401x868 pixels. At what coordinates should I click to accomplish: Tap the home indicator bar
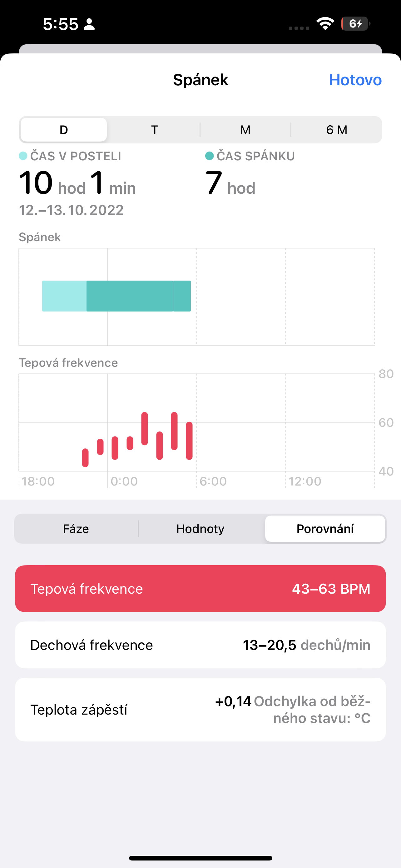click(200, 858)
